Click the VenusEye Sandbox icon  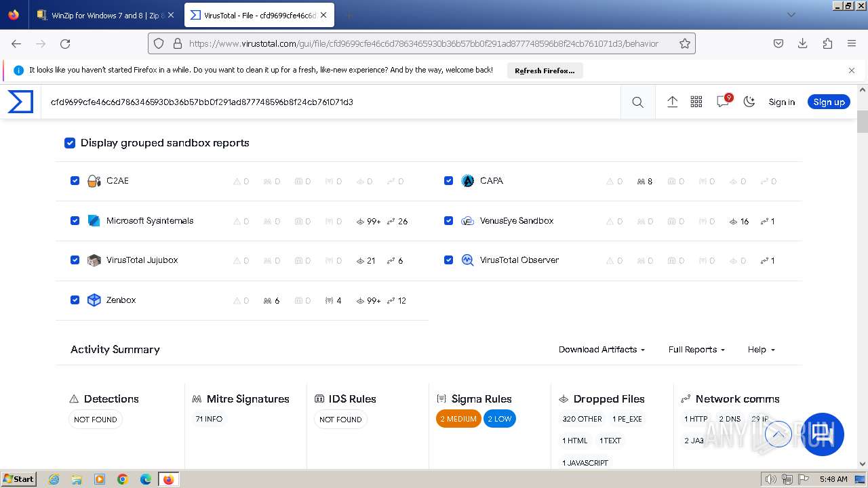pos(468,221)
